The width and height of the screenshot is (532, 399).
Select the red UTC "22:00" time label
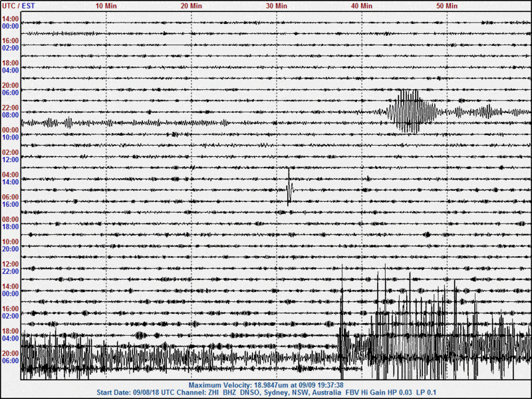(11, 108)
